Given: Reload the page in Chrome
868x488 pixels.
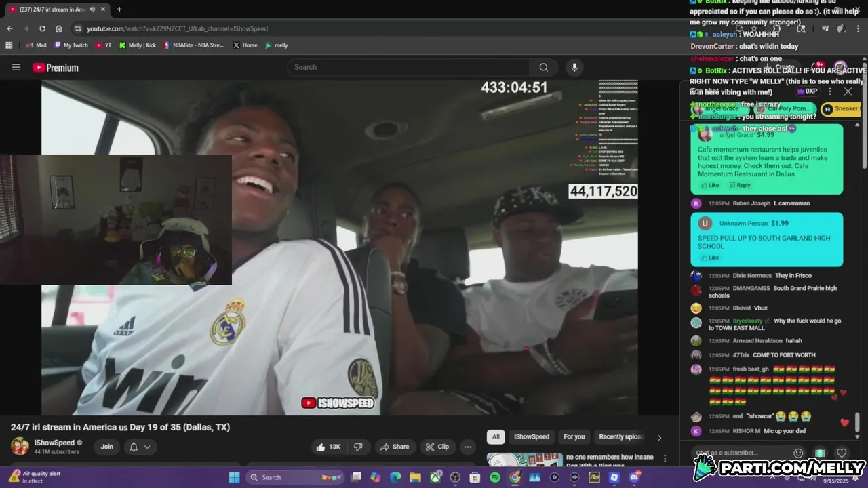Looking at the screenshot, I should pos(42,28).
